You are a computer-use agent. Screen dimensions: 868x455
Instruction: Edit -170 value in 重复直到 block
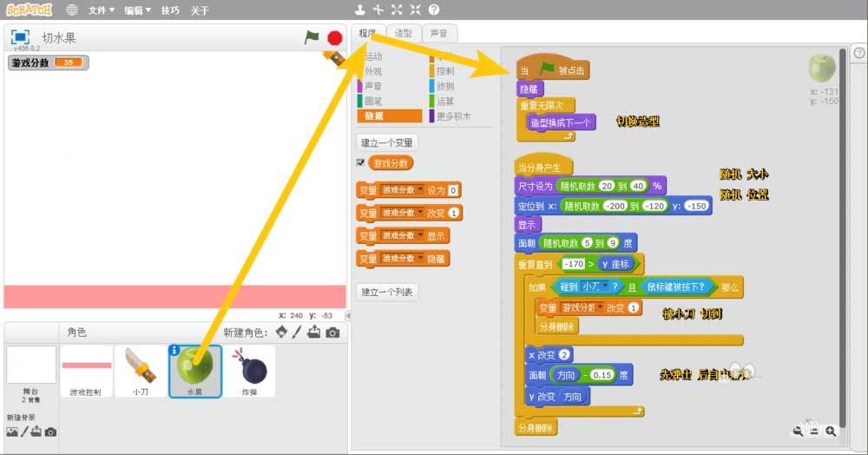coord(574,263)
